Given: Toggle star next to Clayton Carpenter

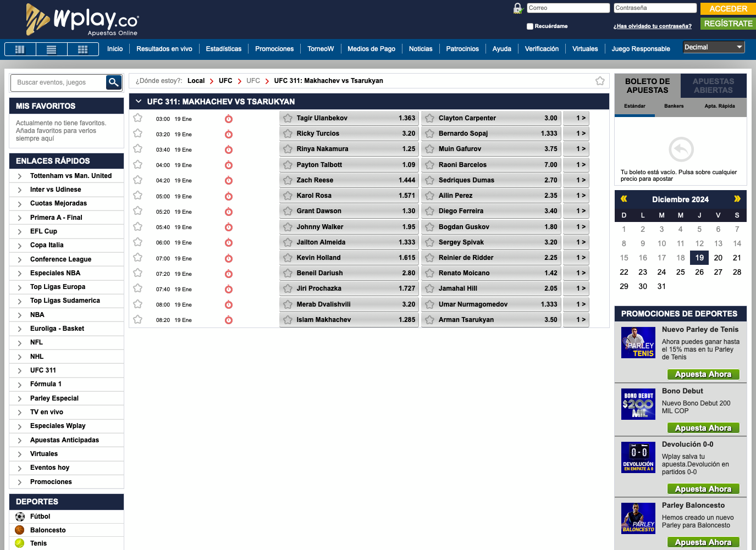Looking at the screenshot, I should tap(430, 118).
